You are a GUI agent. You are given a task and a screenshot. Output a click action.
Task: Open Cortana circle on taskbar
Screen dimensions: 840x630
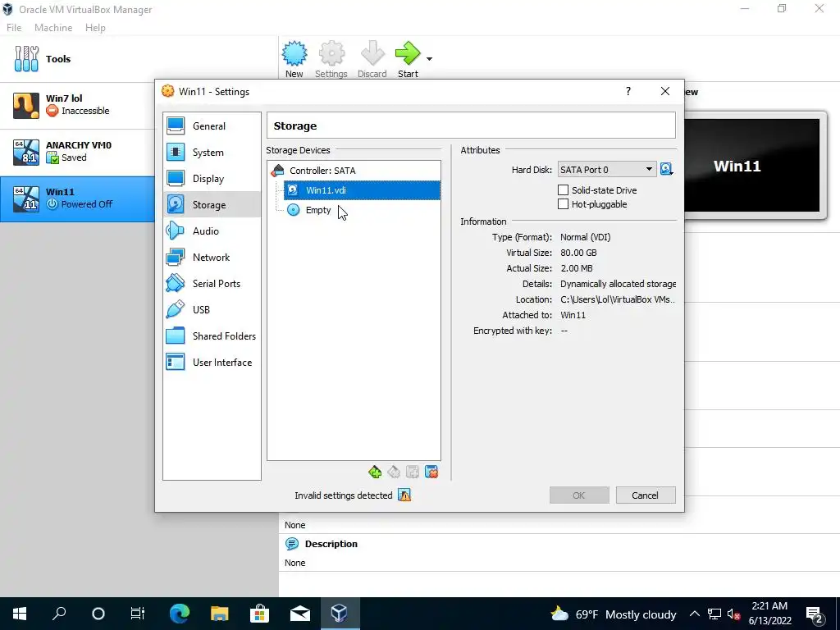click(98, 614)
